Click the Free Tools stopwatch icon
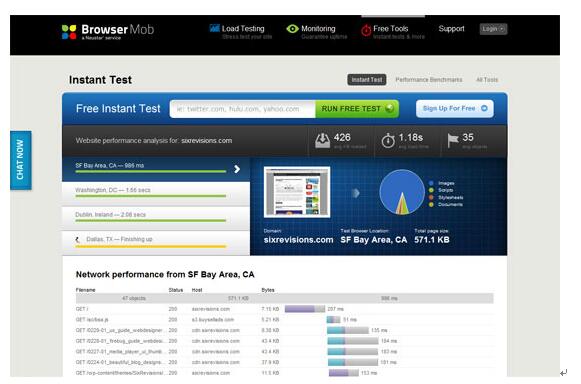The image size is (581, 384). 366,30
